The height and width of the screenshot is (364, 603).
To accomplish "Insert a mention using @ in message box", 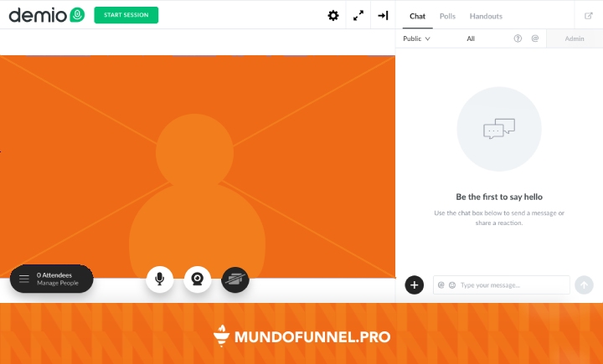I will pos(441,285).
